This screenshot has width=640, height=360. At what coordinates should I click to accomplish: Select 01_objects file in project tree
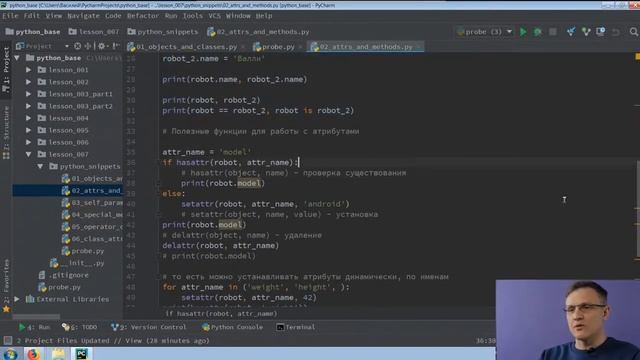[x=92, y=178]
